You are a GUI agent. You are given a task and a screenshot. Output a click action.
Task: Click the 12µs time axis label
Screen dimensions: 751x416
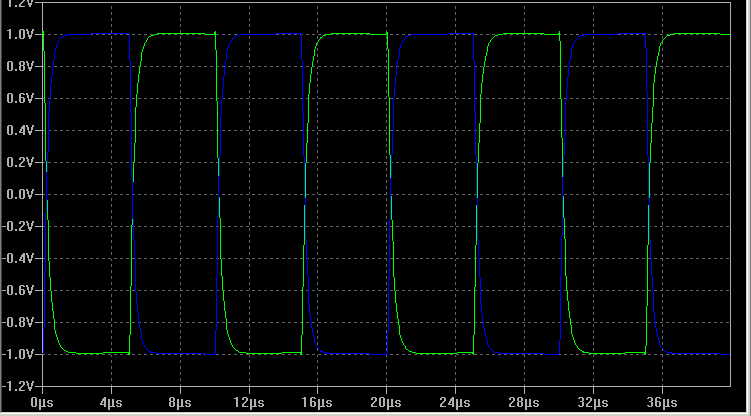(x=249, y=403)
